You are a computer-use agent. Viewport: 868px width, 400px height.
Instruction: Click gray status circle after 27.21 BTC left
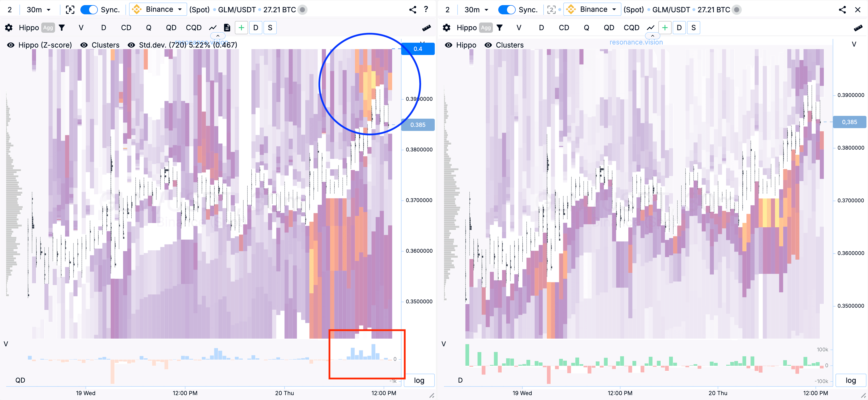click(x=303, y=9)
